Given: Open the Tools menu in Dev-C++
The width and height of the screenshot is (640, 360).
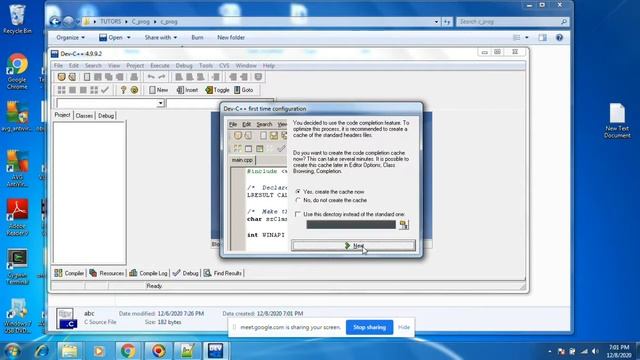Looking at the screenshot, I should (206, 65).
